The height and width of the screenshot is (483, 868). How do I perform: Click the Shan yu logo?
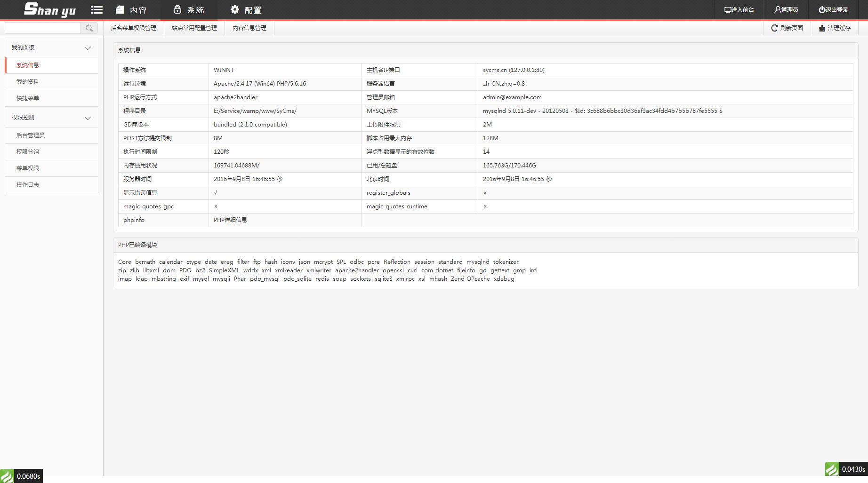click(50, 9)
